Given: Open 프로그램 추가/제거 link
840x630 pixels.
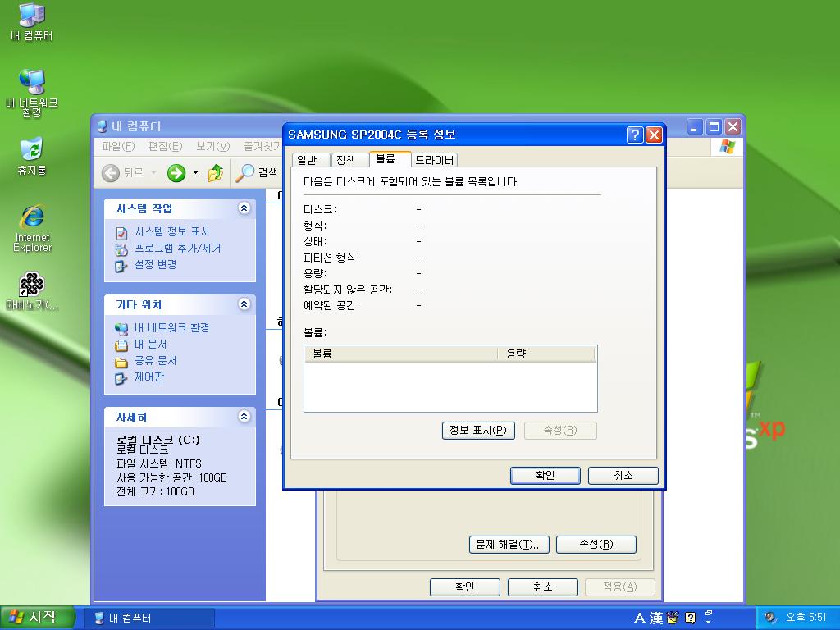Looking at the screenshot, I should click(x=177, y=248).
